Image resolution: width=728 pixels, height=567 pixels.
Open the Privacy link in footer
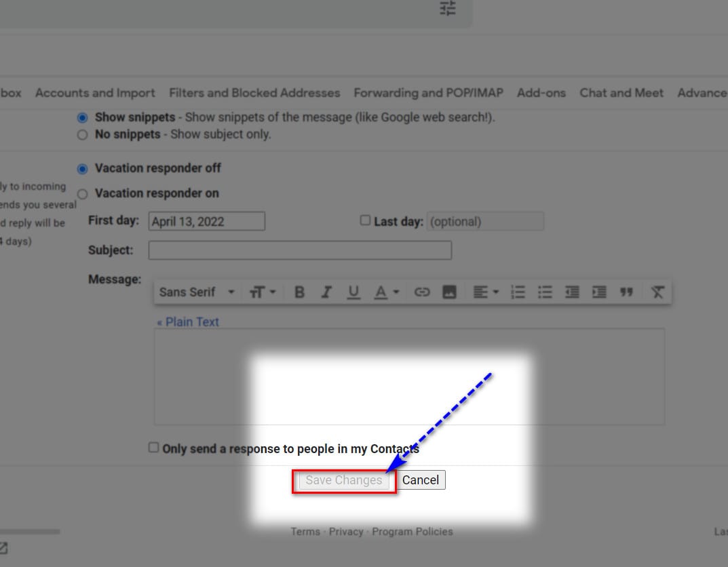(x=346, y=532)
